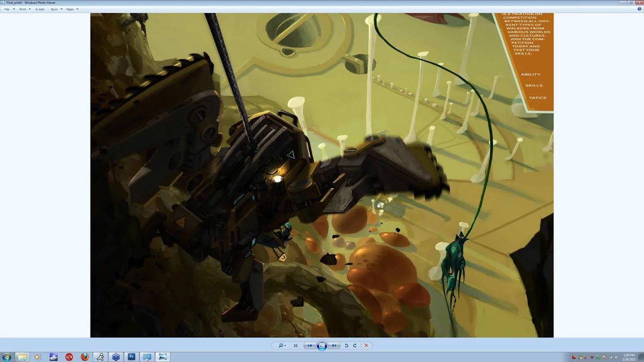Viewport: 644px width, 362px height.
Task: Launch Windows Media Player from taskbar
Action: pyautogui.click(x=38, y=357)
